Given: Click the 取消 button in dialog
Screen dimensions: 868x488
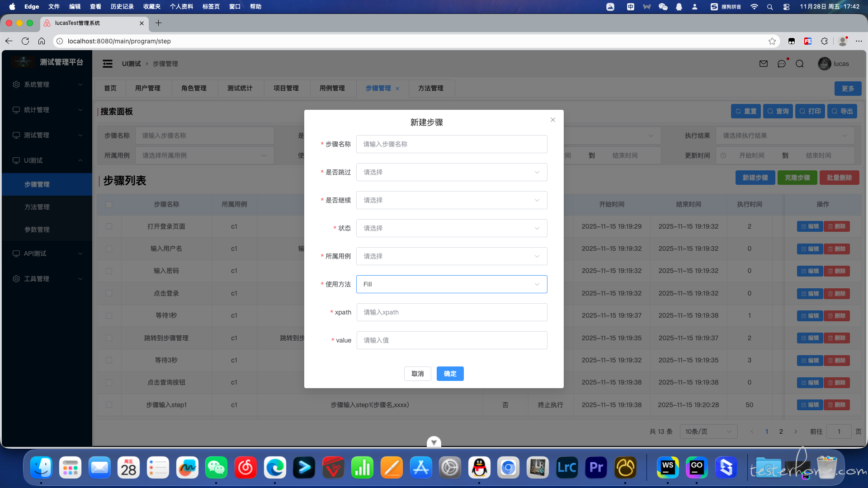Looking at the screenshot, I should 417,374.
